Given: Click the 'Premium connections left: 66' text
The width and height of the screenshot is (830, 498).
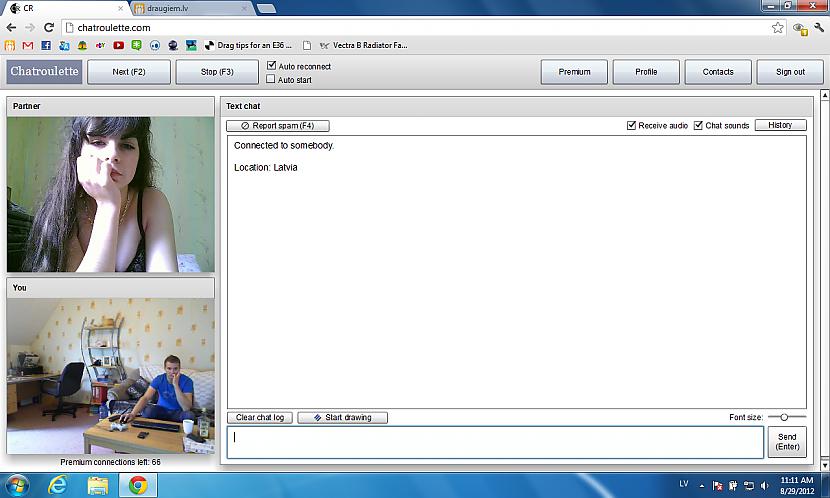Looking at the screenshot, I should pos(110,462).
